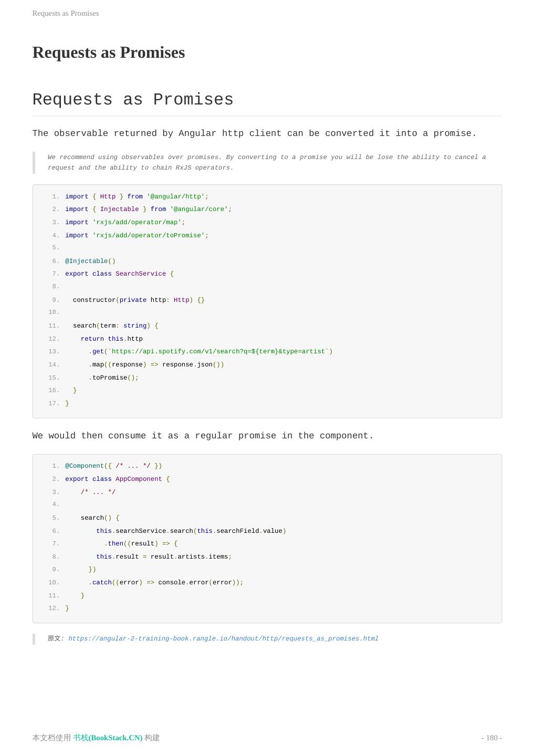Click the "export class SearchService" code line
Image resolution: width=535 pixels, height=756 pixels.
point(119,274)
